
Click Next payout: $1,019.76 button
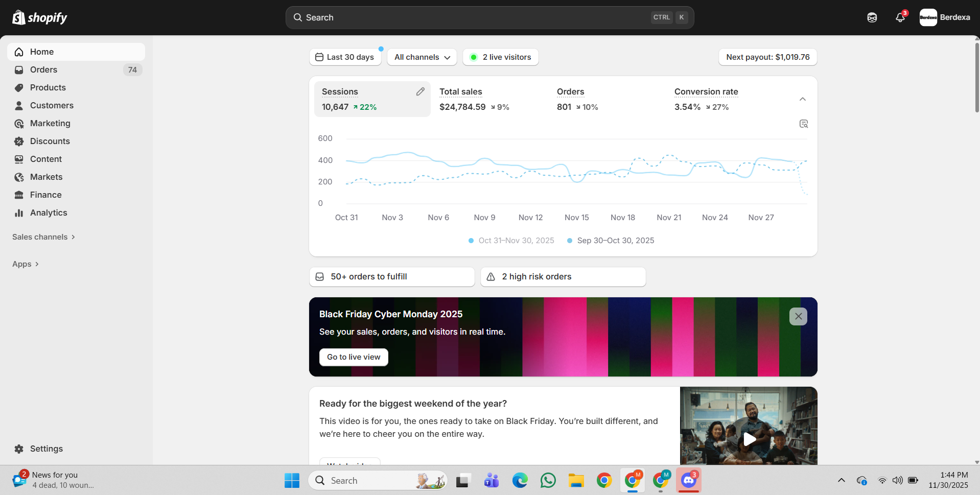pos(768,57)
